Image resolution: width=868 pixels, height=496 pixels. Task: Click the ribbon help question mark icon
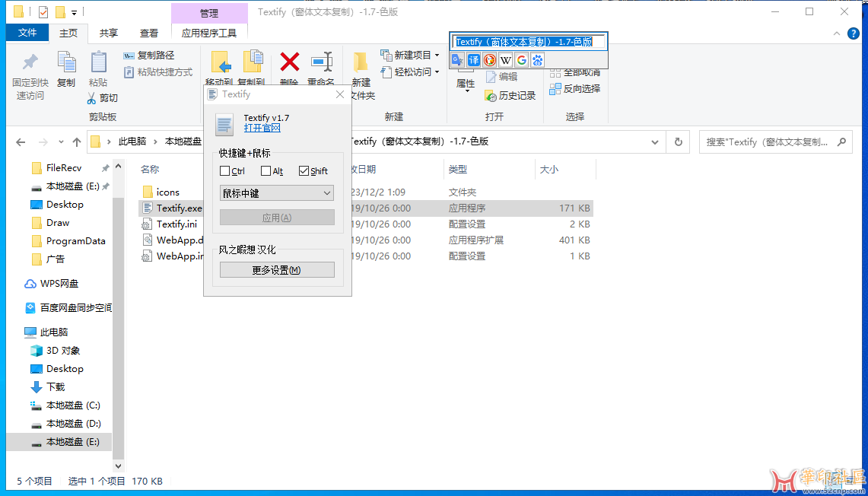pyautogui.click(x=853, y=33)
